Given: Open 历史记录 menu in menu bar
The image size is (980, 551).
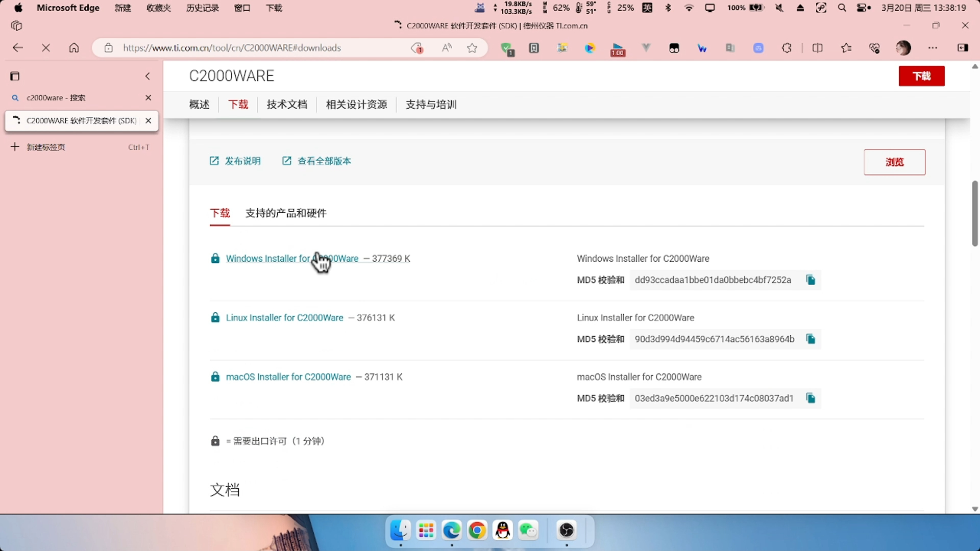Looking at the screenshot, I should [x=202, y=8].
